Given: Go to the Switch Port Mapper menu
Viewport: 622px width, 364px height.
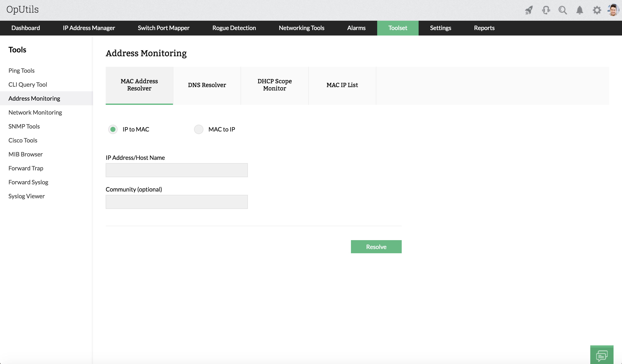Looking at the screenshot, I should click(x=163, y=28).
